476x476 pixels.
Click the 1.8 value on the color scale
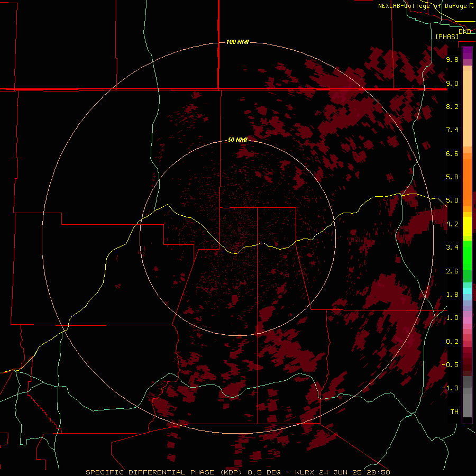452,295
